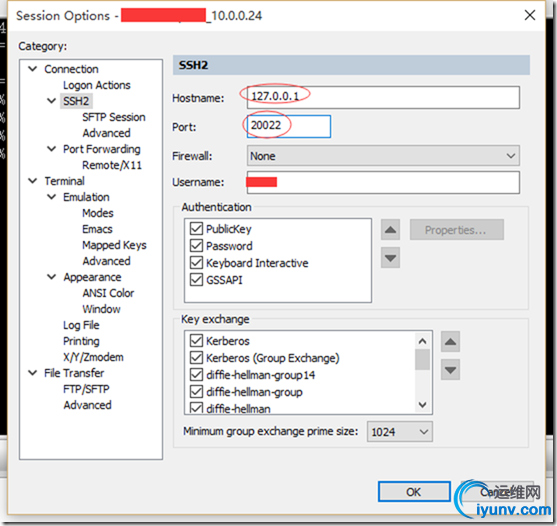Image resolution: width=557 pixels, height=526 pixels.
Task: Click key exchange list scroll-up arrow
Action: [422, 341]
